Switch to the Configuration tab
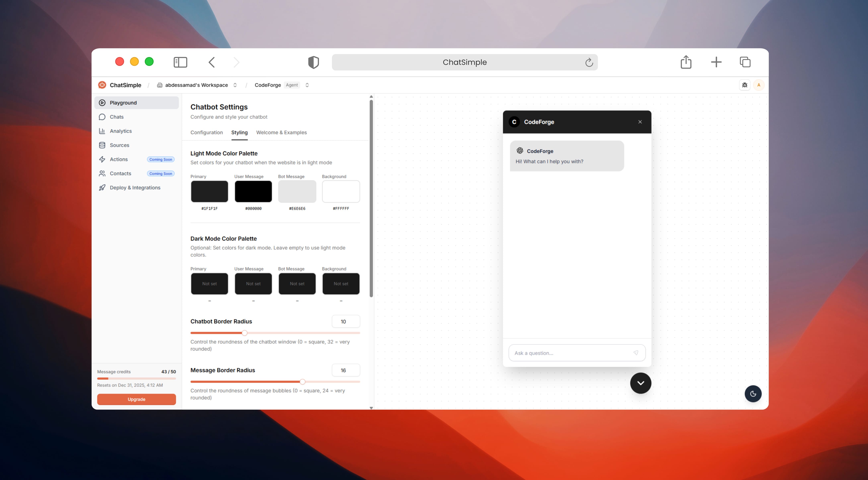868x480 pixels. click(x=206, y=132)
